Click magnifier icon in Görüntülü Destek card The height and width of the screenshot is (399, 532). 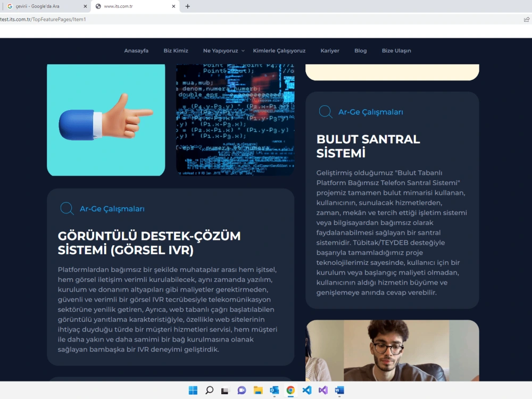tap(67, 209)
